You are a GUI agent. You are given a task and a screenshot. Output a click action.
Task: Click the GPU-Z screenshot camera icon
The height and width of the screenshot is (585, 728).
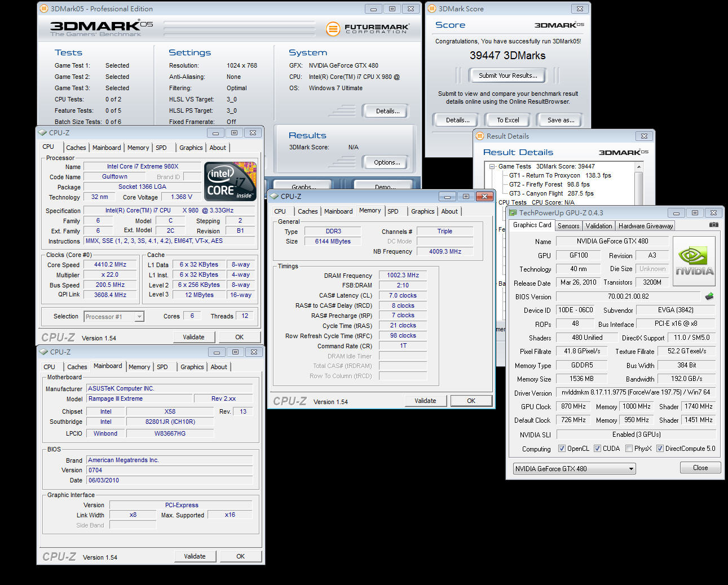713,225
